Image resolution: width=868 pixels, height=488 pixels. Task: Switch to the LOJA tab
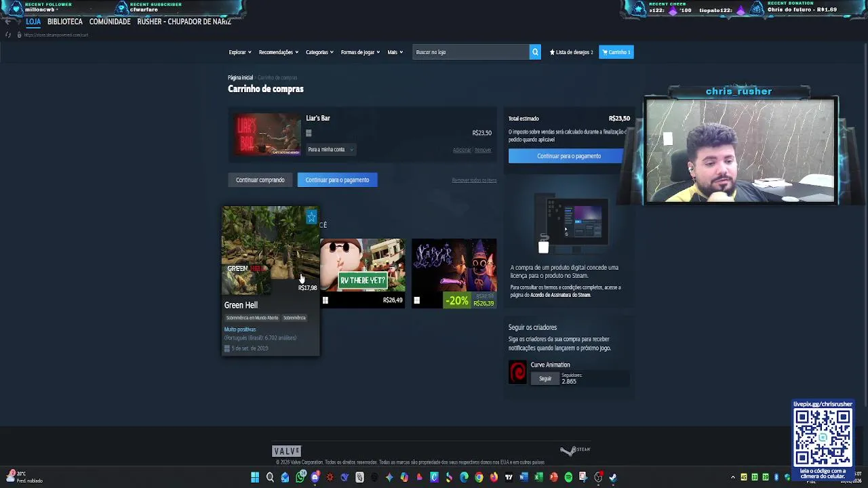(x=33, y=22)
